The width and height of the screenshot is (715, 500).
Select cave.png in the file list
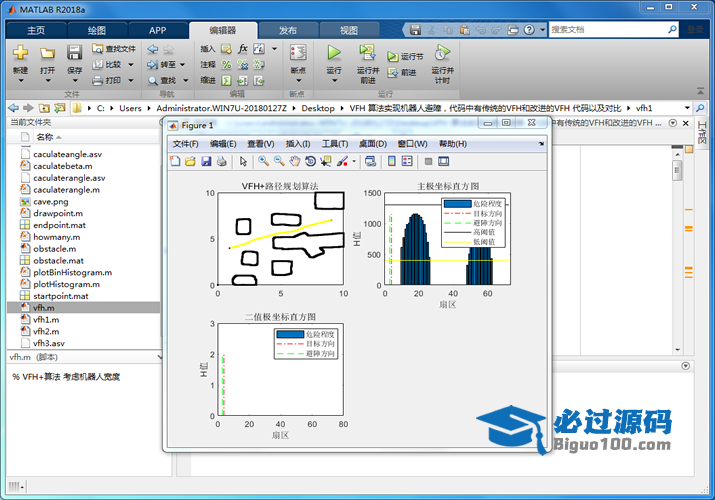point(51,201)
